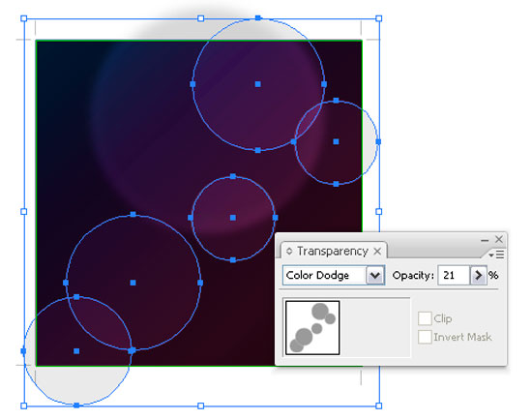Open the Opacity slider arrow button
Screen dimensions: 532x420
(x=478, y=275)
